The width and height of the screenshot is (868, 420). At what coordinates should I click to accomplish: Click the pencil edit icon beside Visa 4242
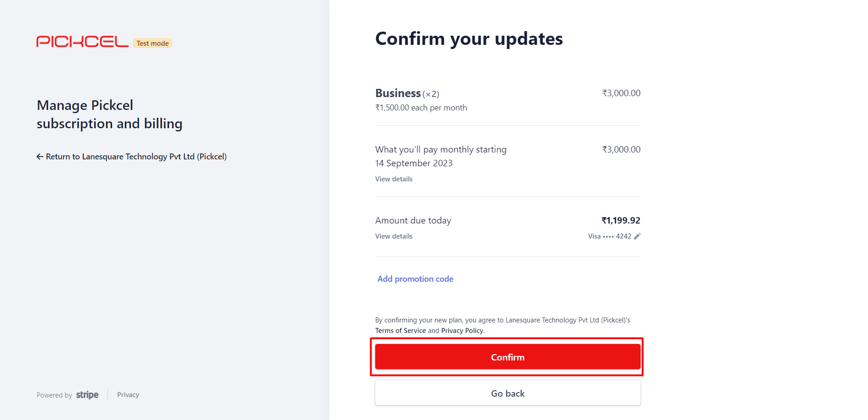pos(637,236)
